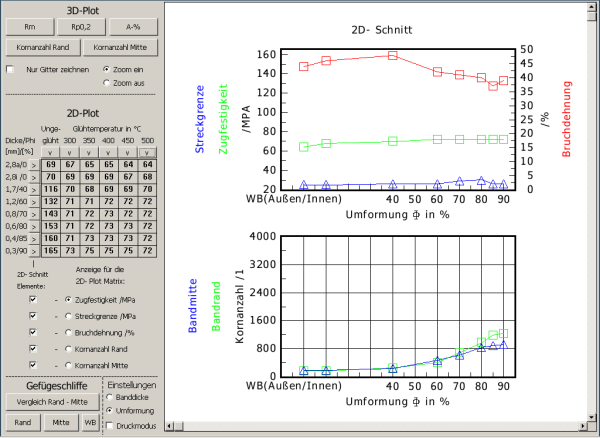The height and width of the screenshot is (438, 600).
Task: Enable 'Nur Gitter zeichnen' checkbox
Action: point(11,70)
